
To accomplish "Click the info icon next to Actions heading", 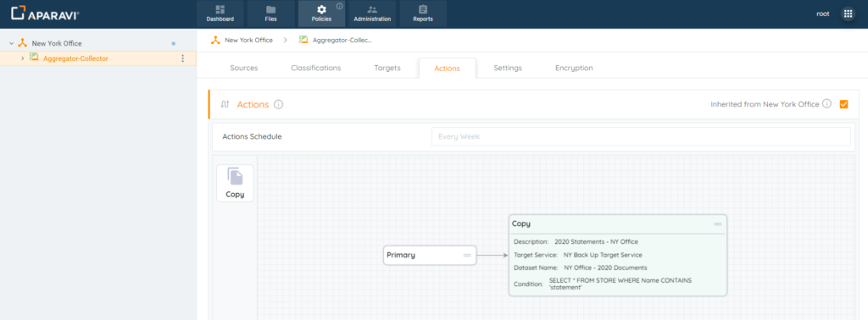I will pos(278,104).
